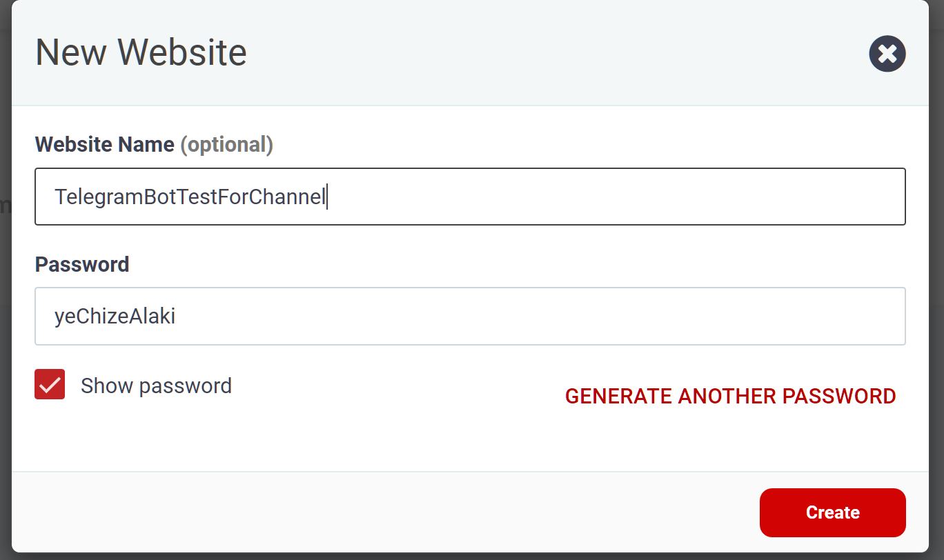944x560 pixels.
Task: Click the TelegramBotTestForChannel text
Action: point(190,197)
